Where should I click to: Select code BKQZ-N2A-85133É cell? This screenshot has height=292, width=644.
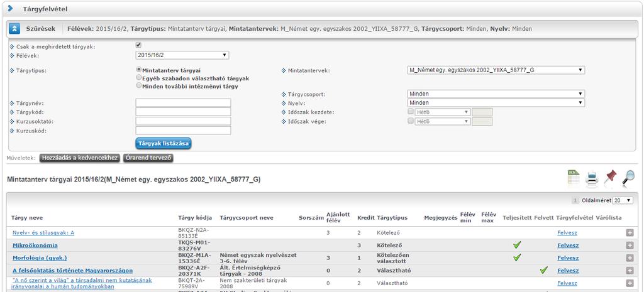(x=195, y=232)
